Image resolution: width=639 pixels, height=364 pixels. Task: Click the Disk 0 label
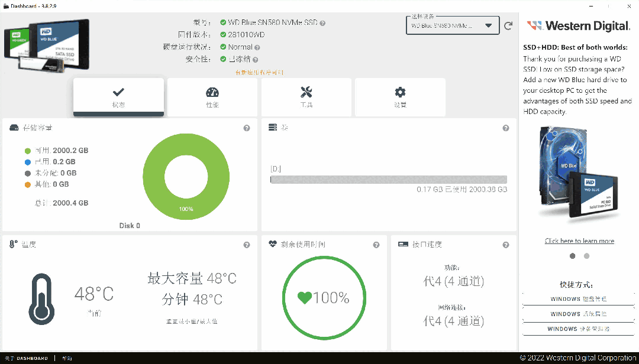pos(130,226)
